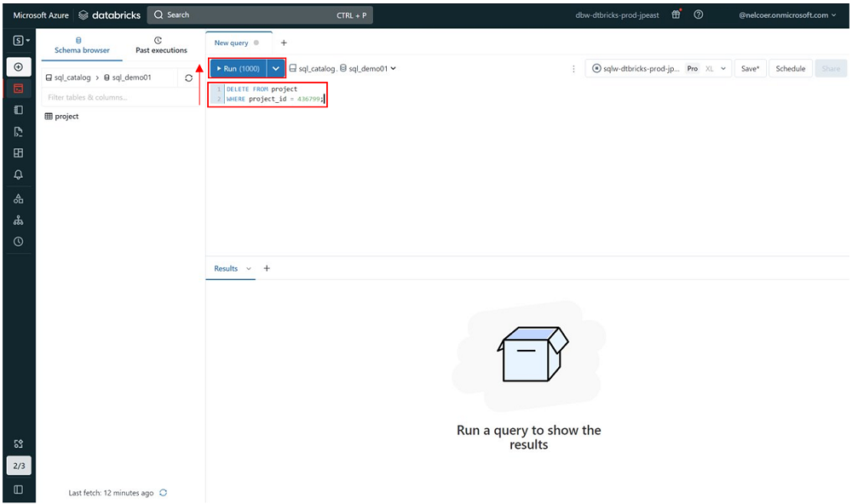Viewport: 852px width, 504px height.
Task: Click the New create plus icon in sidebar
Action: 19,66
